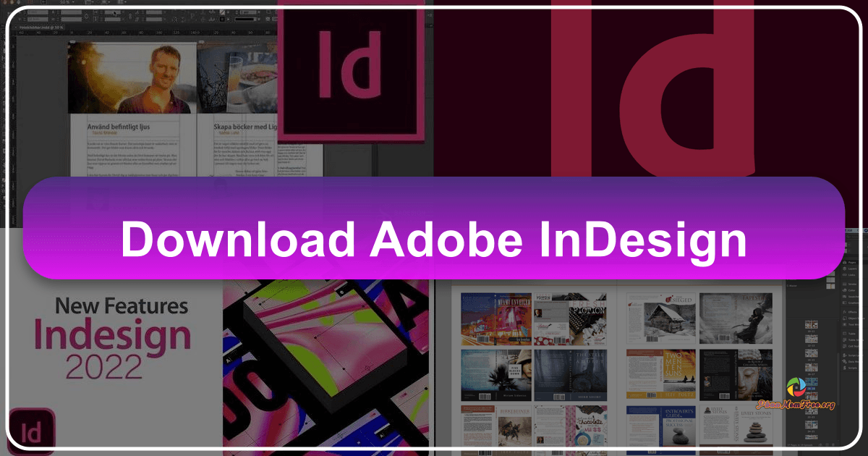Toggle the Table panel visibility

(x=844, y=333)
